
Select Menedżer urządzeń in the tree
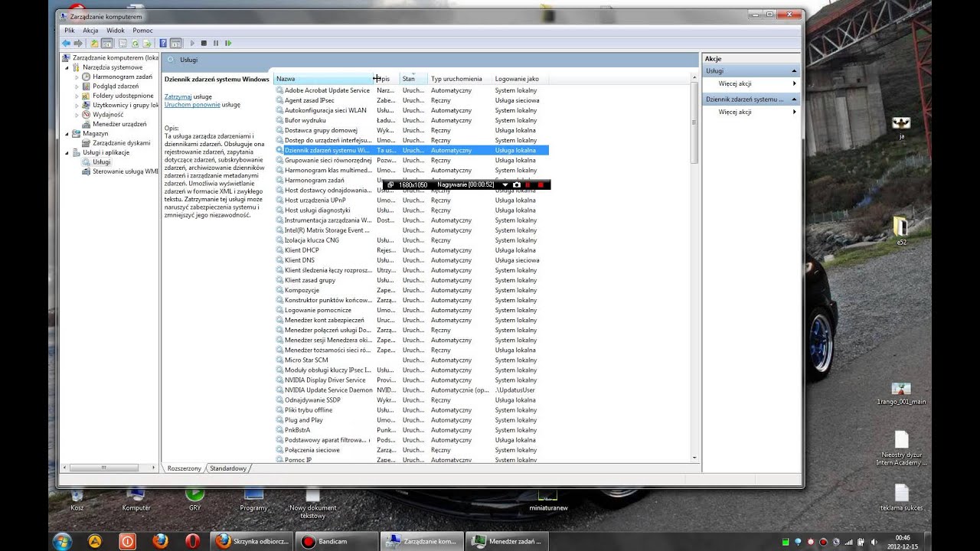[119, 124]
